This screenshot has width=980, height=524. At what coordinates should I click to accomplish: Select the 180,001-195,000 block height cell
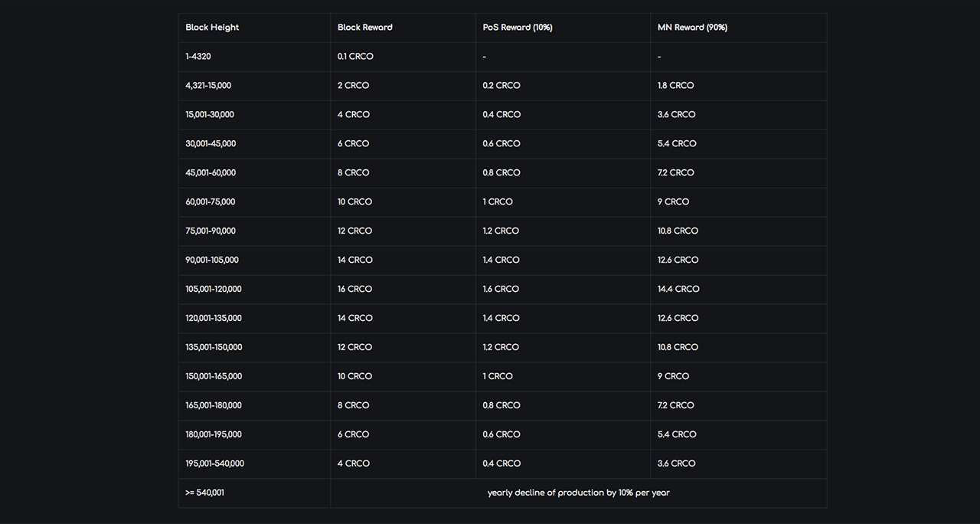[x=254, y=435]
